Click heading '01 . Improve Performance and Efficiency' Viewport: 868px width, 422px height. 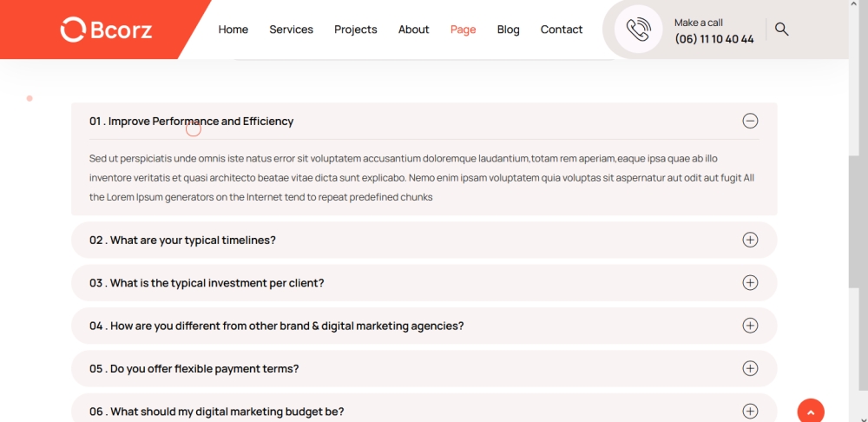192,122
